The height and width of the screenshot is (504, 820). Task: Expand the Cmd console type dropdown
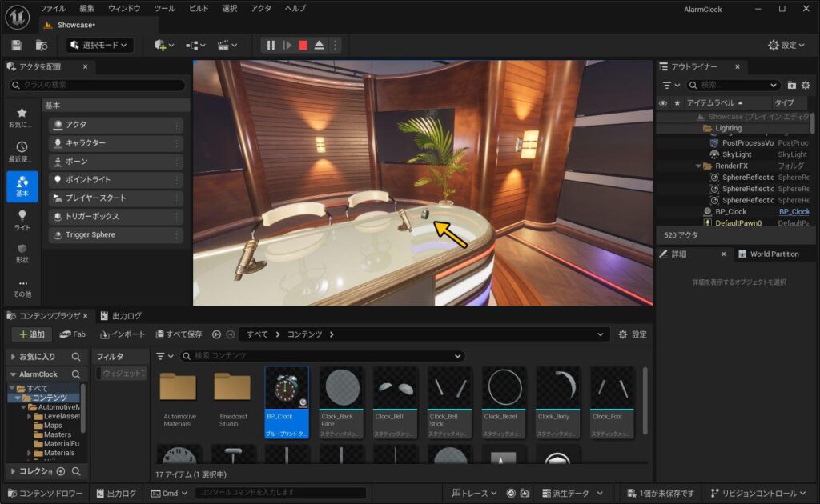169,494
